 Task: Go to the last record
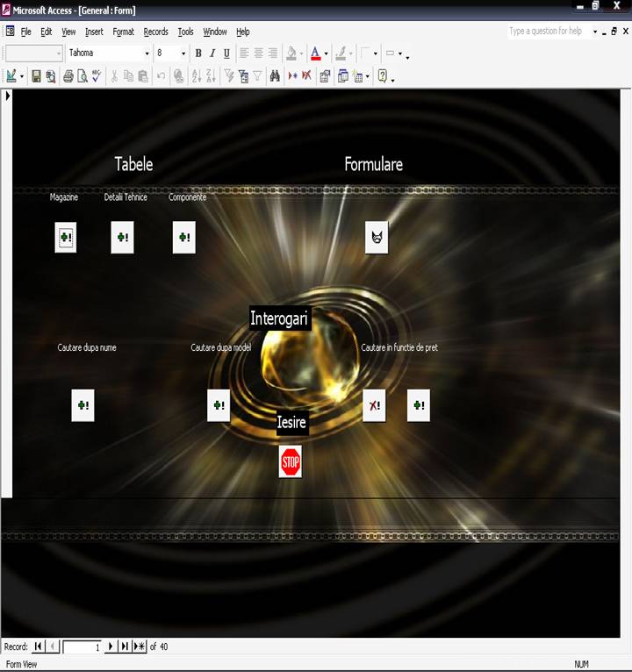[x=124, y=647]
